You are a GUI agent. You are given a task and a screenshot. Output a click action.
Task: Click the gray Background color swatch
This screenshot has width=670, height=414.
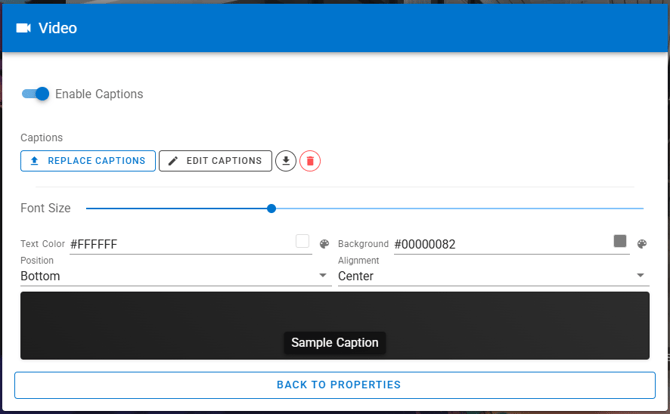click(x=620, y=241)
